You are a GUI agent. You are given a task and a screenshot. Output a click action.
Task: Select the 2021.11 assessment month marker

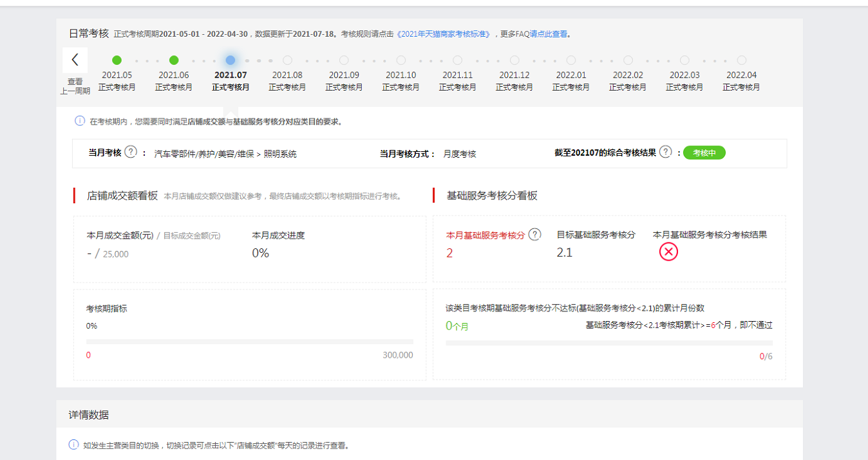[457, 60]
